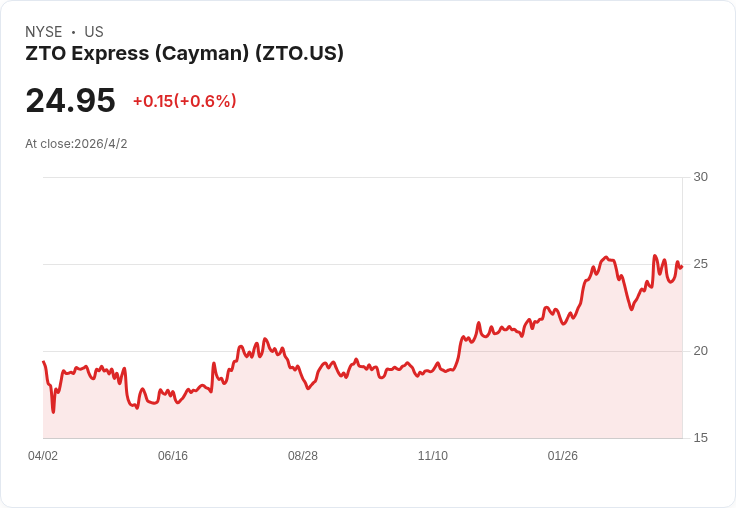Click the 20 price axis label
736x508 pixels.
click(700, 351)
